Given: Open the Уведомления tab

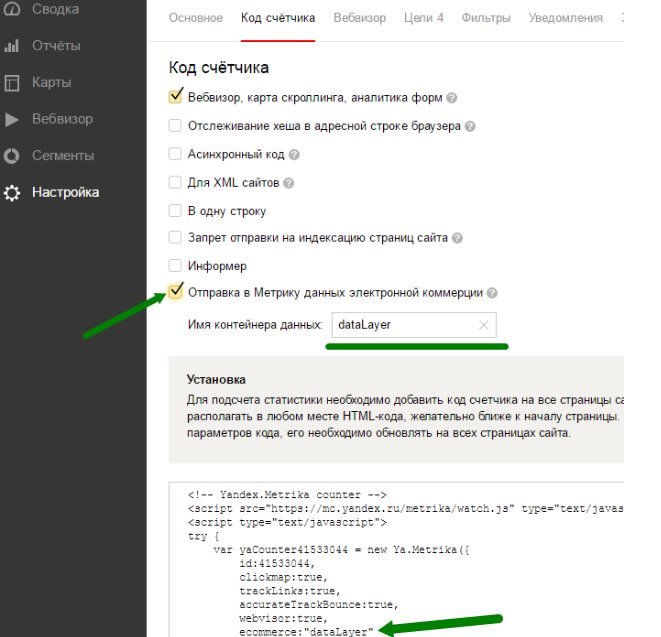Looking at the screenshot, I should click(566, 18).
